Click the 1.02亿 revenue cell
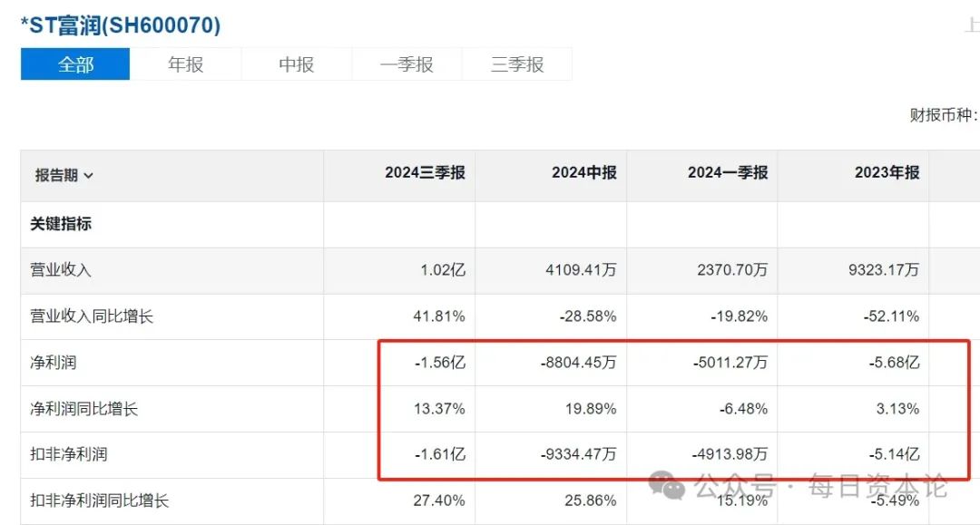 [443, 269]
